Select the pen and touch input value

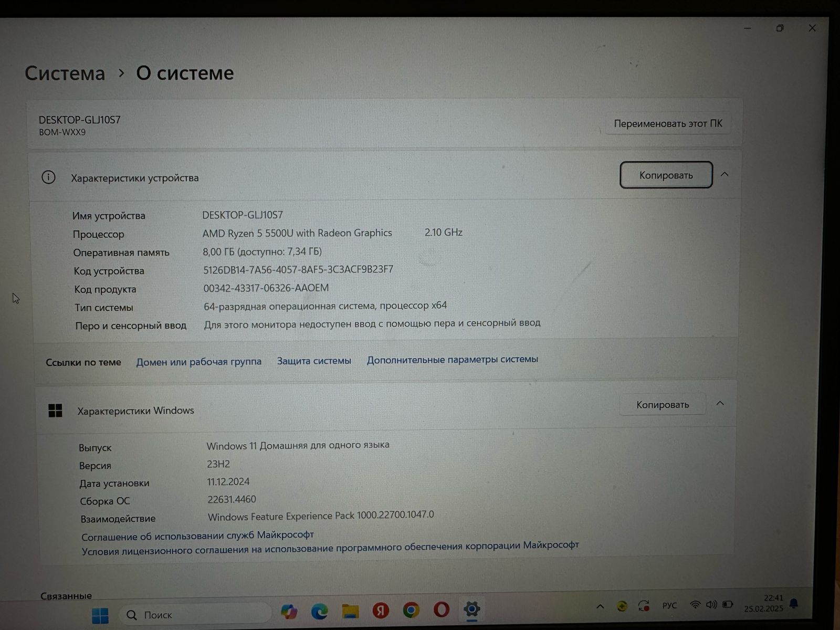(372, 323)
